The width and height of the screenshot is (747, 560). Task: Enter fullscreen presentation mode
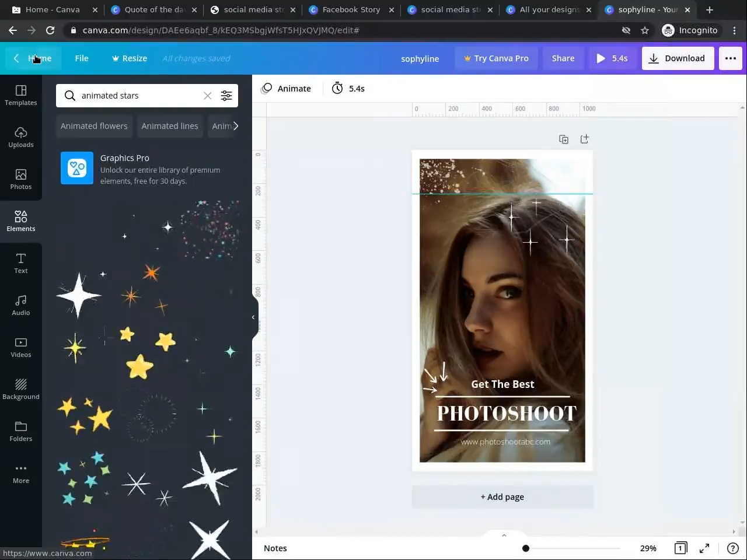[704, 548]
